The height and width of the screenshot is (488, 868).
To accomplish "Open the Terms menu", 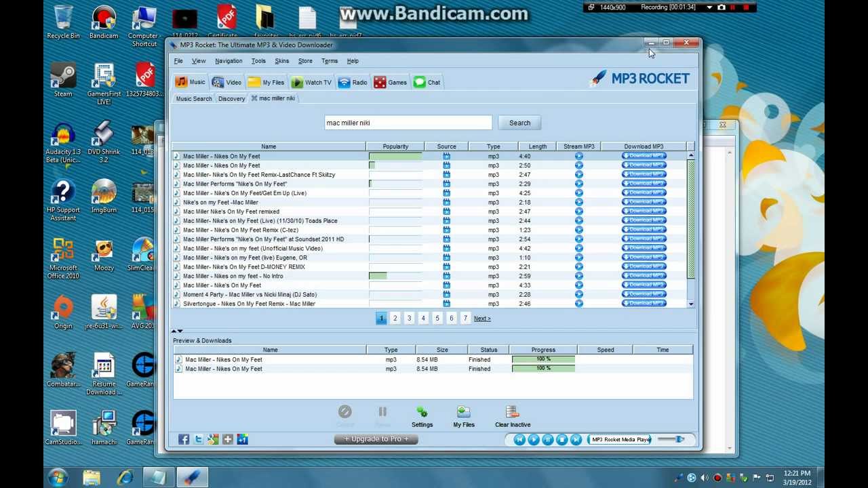I will point(330,61).
